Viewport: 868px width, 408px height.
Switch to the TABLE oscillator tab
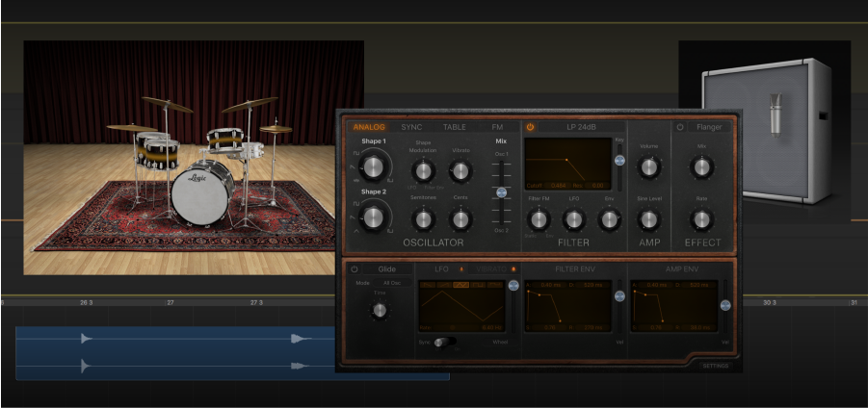click(454, 127)
